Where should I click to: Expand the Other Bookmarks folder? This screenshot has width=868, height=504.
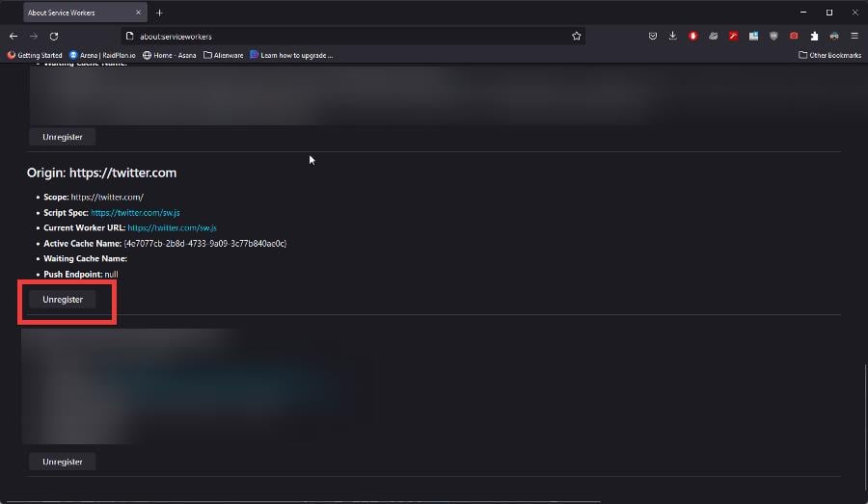[x=829, y=55]
